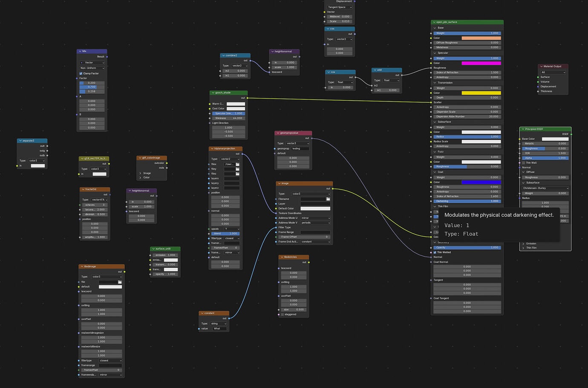
Task: Expand the Emission panel in Principled BSDF
Action: (523, 243)
